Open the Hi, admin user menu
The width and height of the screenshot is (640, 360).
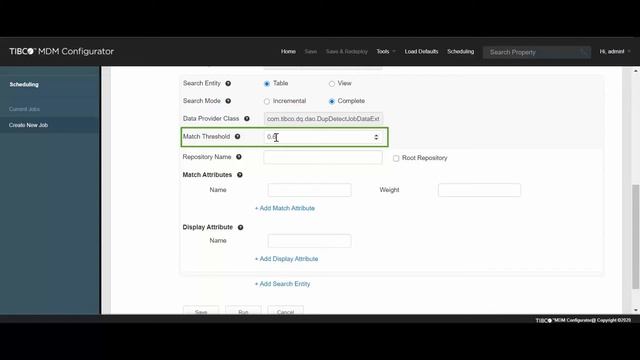[615, 51]
